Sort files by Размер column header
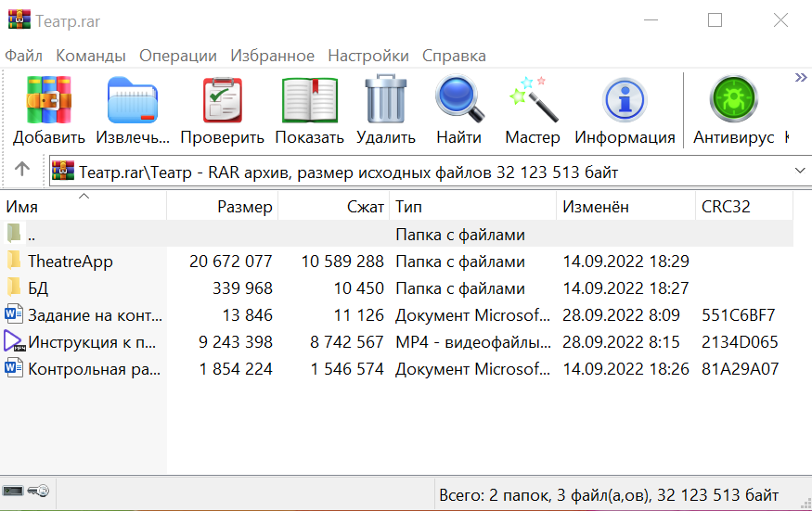812x511 pixels. pyautogui.click(x=244, y=206)
